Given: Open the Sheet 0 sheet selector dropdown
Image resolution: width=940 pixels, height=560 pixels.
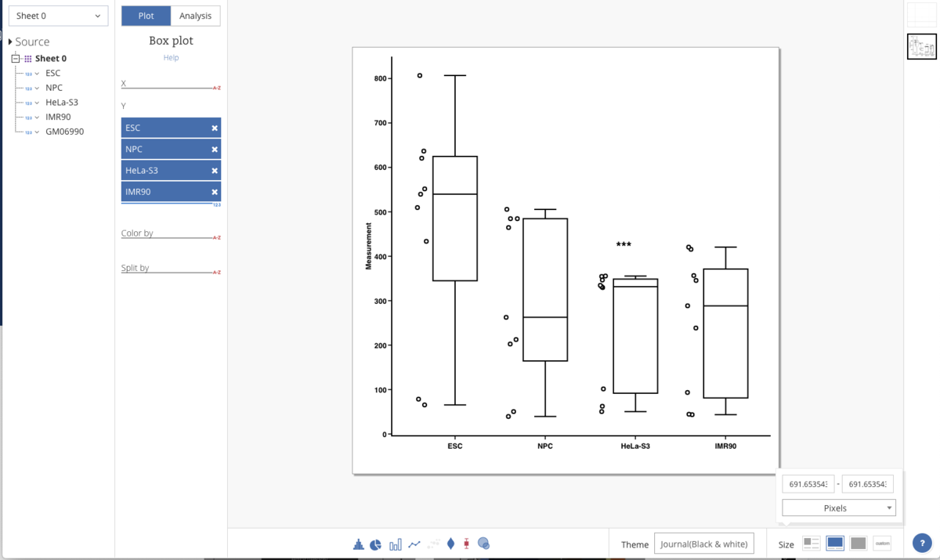Looking at the screenshot, I should pos(59,16).
